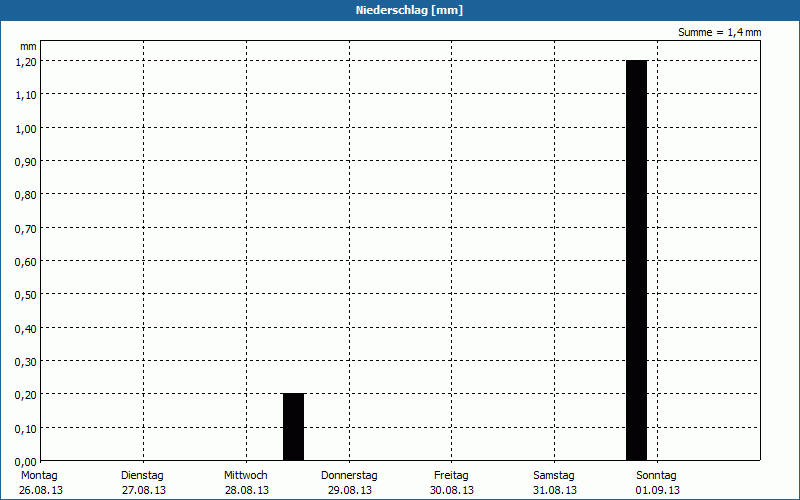Click the date 27.08.13

pyautogui.click(x=144, y=490)
